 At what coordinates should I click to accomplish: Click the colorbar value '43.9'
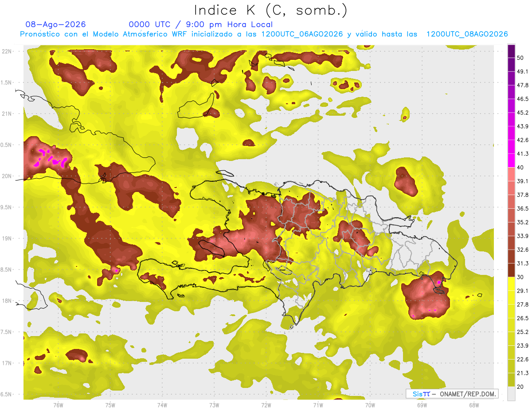[x=523, y=126]
